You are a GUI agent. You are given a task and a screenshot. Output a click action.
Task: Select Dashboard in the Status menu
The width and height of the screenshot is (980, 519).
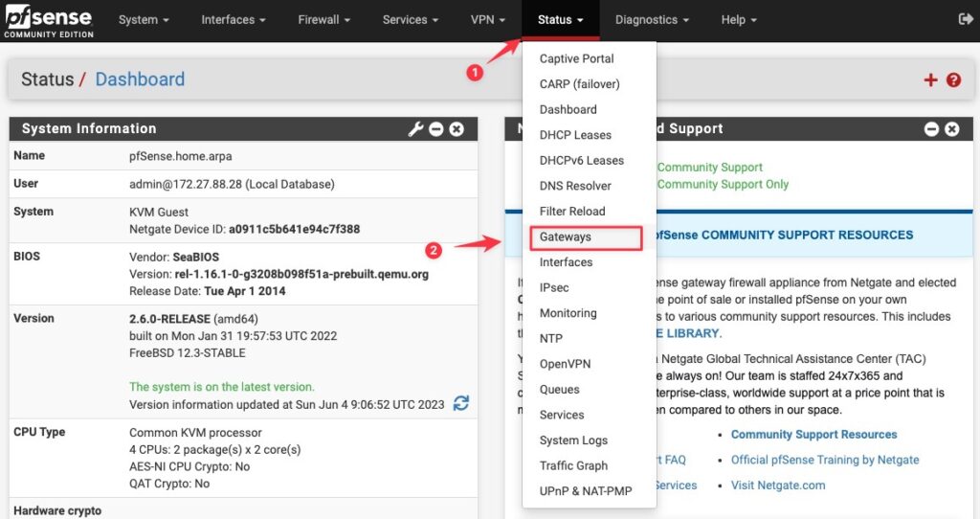pyautogui.click(x=590, y=109)
